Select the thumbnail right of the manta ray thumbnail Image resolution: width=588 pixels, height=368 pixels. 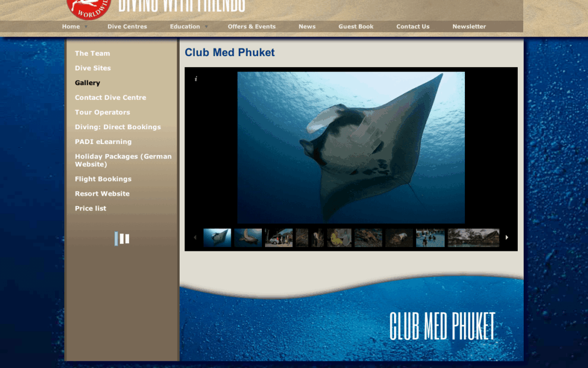click(248, 238)
